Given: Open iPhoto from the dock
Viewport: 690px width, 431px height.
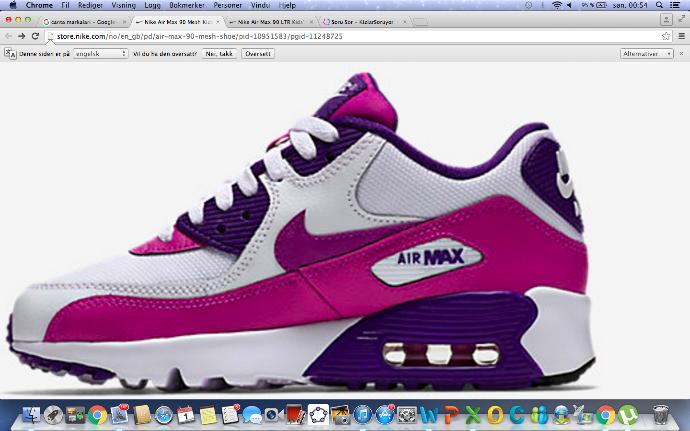Looking at the screenshot, I should [x=340, y=415].
